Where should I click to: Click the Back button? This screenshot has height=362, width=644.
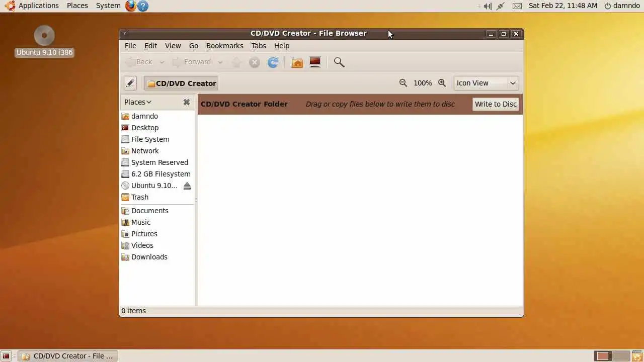[x=139, y=62]
